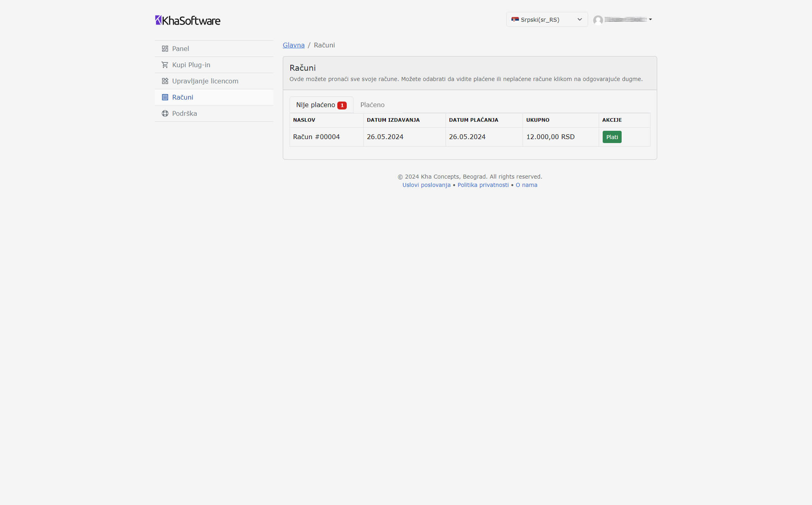The image size is (812, 505).
Task: Open Upravljanje licencom section
Action: pos(214,81)
